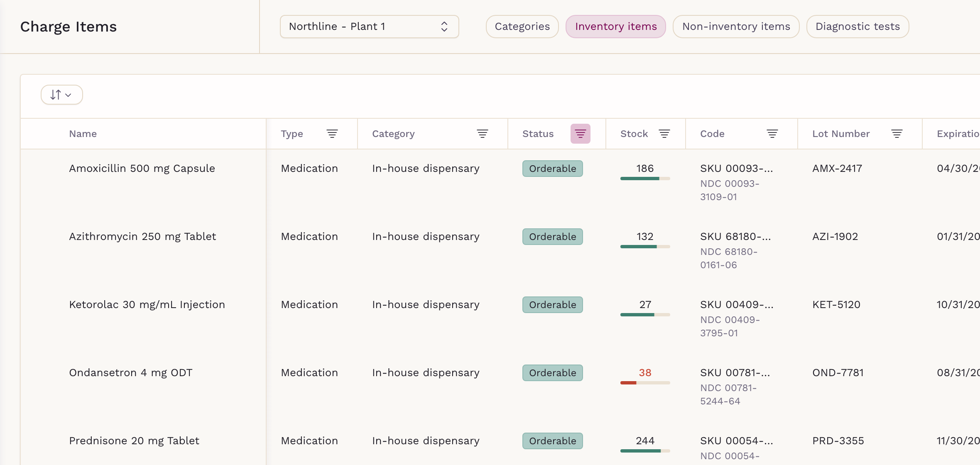Switch to the Non-inventory items tab

[x=736, y=27]
